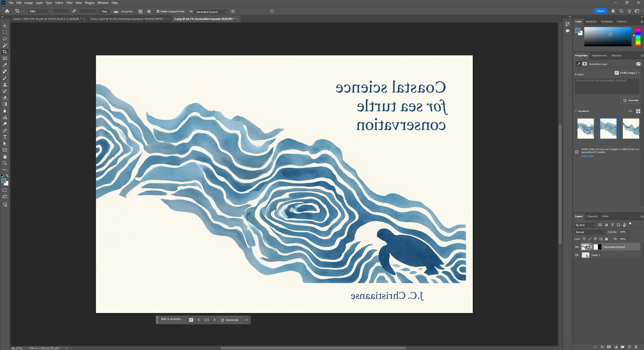Select the Move tool

click(5, 26)
